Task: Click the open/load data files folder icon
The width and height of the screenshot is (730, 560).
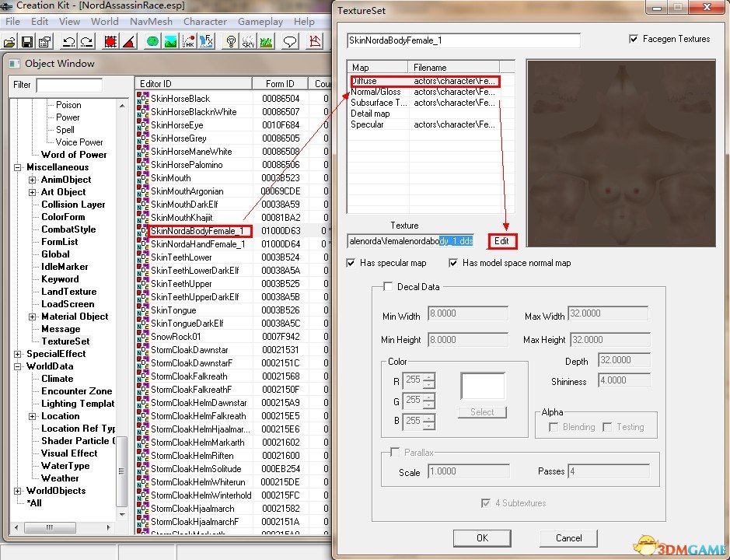Action: pos(9,42)
